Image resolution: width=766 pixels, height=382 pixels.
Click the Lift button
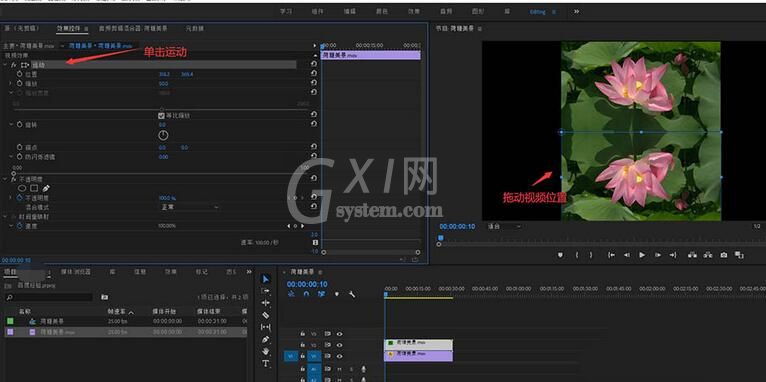point(692,255)
